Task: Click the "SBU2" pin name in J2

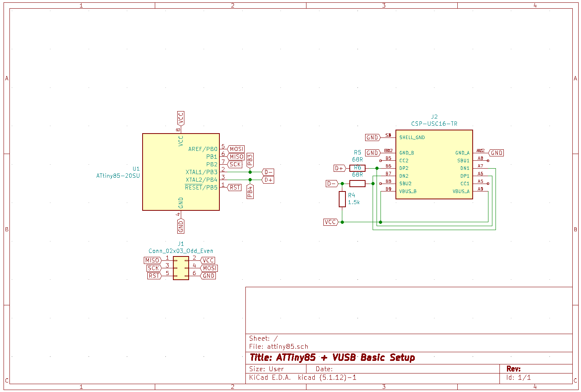Action: tap(405, 184)
